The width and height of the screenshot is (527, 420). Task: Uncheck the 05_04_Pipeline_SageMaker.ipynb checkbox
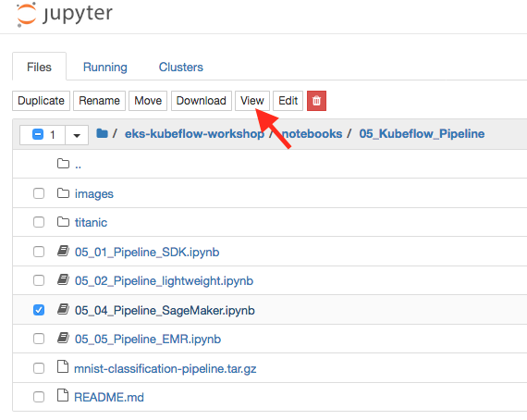coord(39,310)
